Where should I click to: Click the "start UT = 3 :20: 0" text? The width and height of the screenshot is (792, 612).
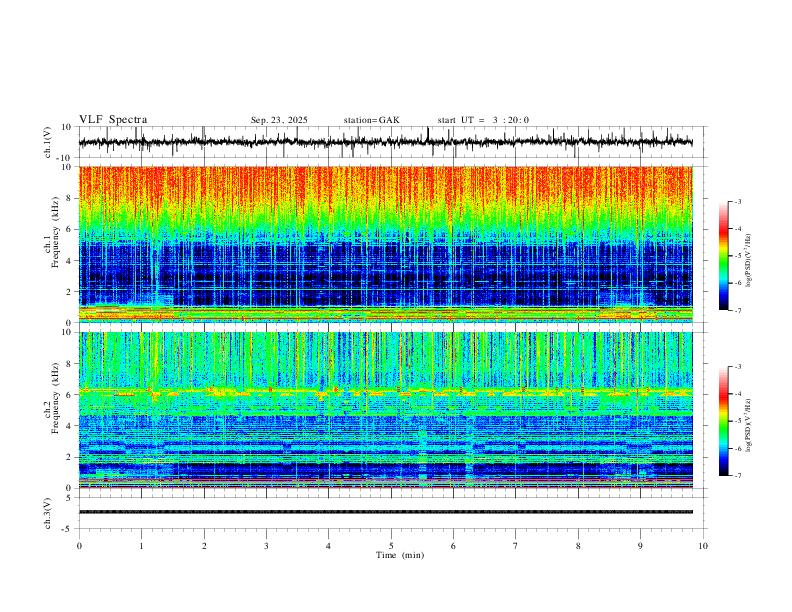483,120
